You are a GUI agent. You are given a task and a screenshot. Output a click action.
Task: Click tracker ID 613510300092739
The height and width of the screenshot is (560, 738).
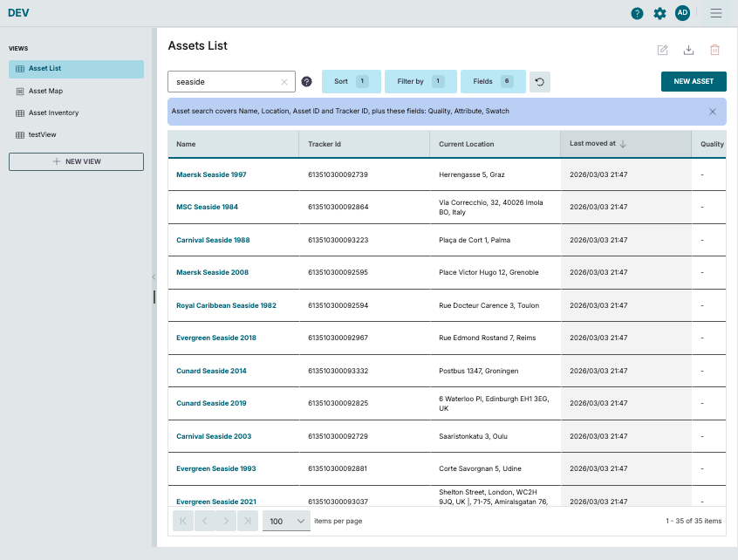338,174
